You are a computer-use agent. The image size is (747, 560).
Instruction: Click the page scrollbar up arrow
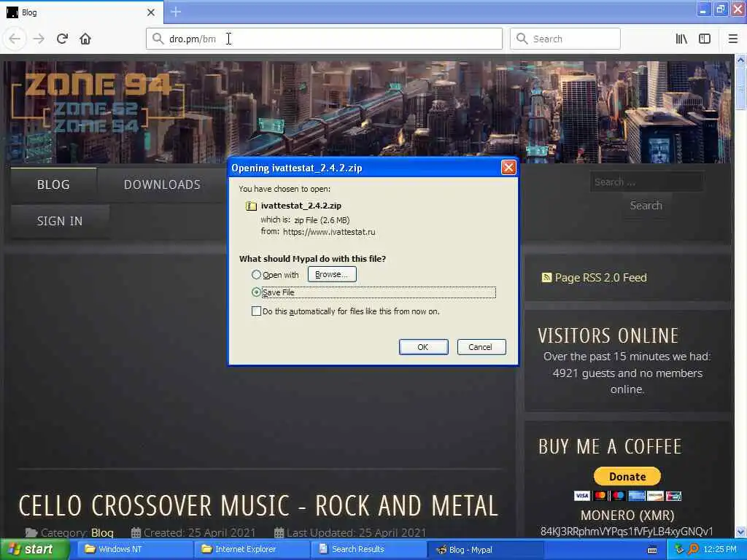tap(740, 60)
